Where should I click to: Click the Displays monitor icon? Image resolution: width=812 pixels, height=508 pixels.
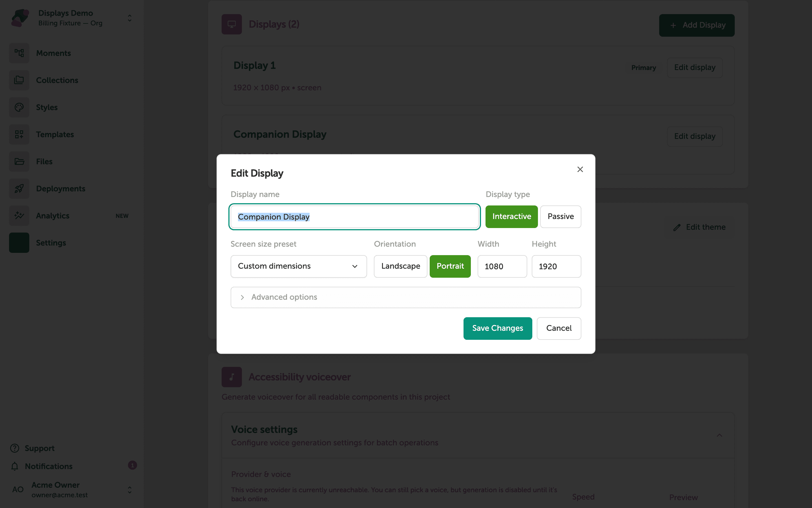231,24
